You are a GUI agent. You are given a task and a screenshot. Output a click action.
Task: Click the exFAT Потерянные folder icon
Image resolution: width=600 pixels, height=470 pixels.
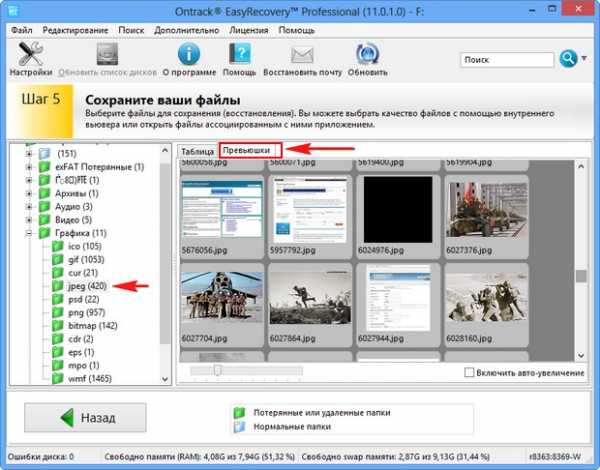[x=45, y=167]
